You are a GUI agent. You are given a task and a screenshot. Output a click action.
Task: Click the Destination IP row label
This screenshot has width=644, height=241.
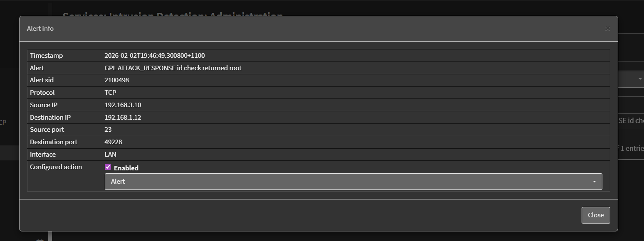pyautogui.click(x=50, y=118)
